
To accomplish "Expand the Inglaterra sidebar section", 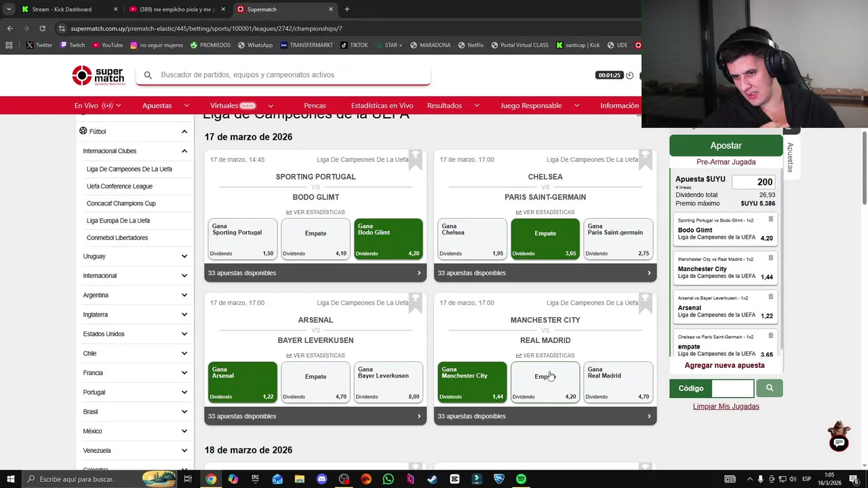I will [135, 314].
